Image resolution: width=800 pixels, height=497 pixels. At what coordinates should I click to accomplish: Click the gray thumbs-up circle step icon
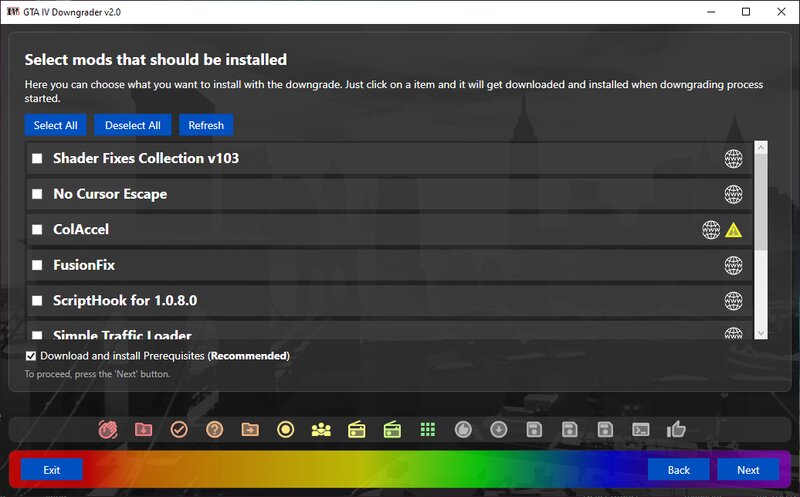pos(463,430)
